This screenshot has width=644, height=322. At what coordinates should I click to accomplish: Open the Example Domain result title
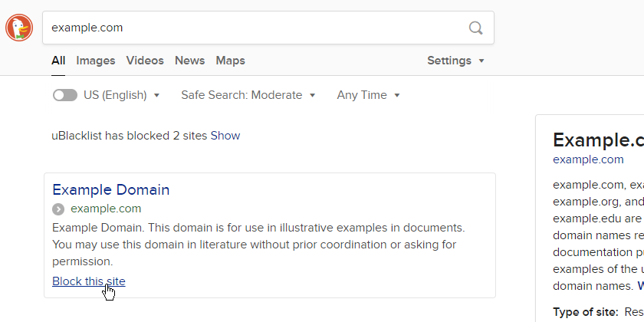click(x=111, y=190)
